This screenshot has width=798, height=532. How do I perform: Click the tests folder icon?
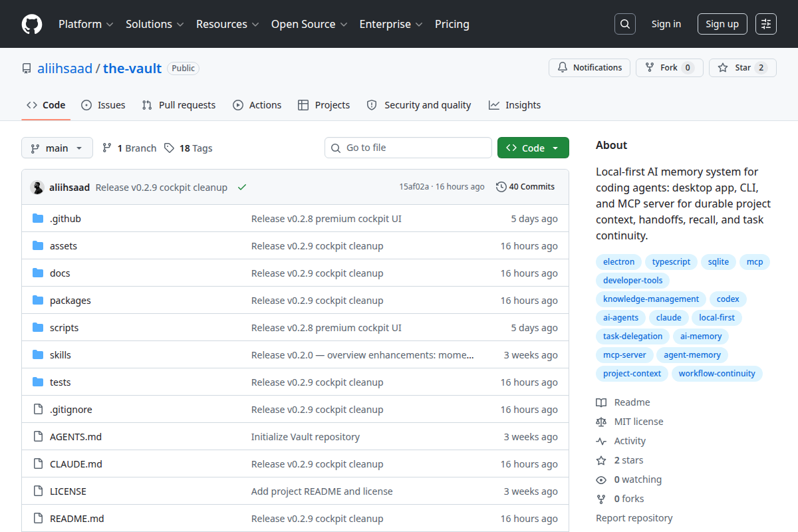pyautogui.click(x=38, y=382)
